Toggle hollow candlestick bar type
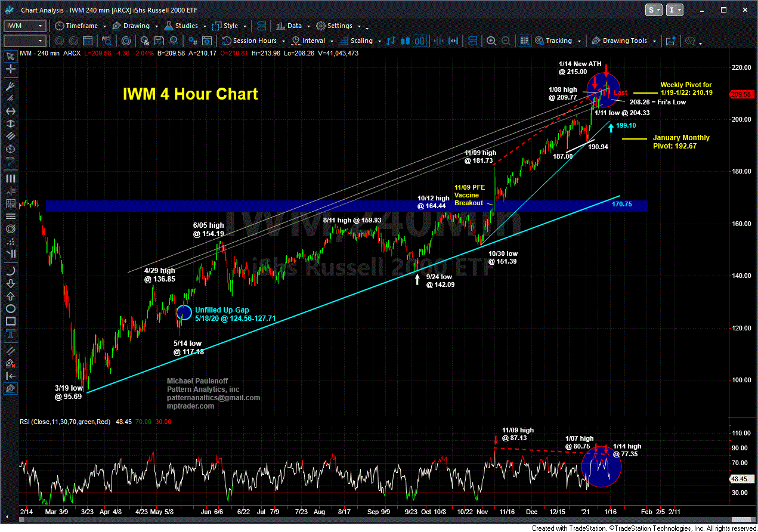The width and height of the screenshot is (758, 532). tap(419, 41)
